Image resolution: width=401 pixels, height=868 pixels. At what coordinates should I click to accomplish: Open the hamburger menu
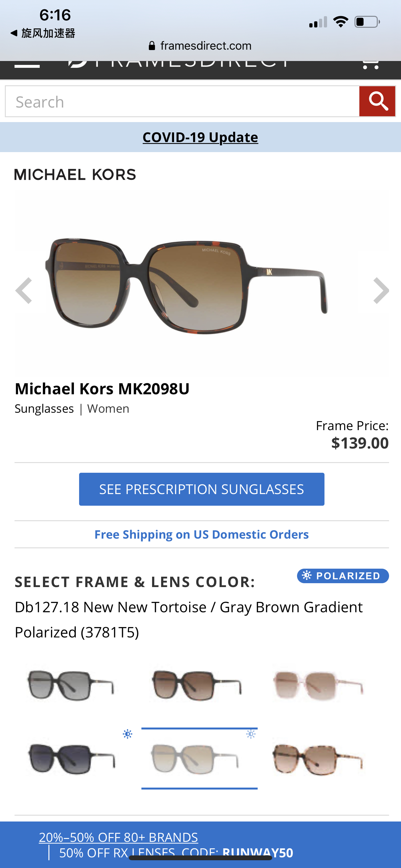coord(27,65)
